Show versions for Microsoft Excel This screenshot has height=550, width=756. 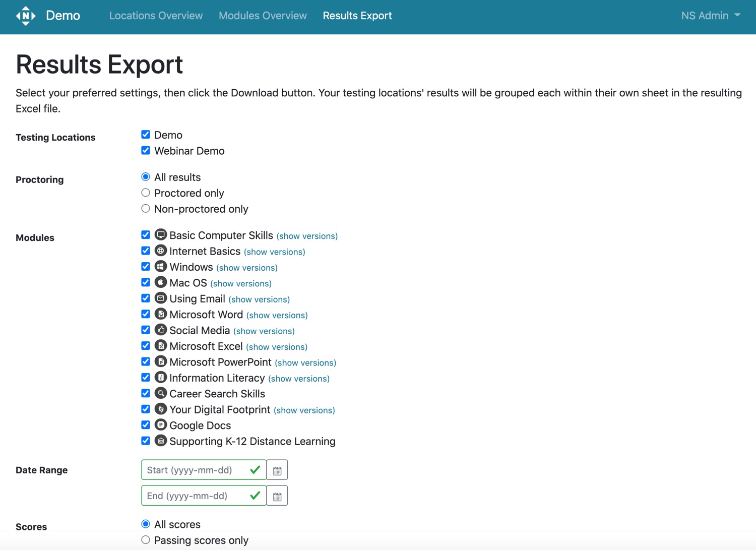[x=277, y=347]
